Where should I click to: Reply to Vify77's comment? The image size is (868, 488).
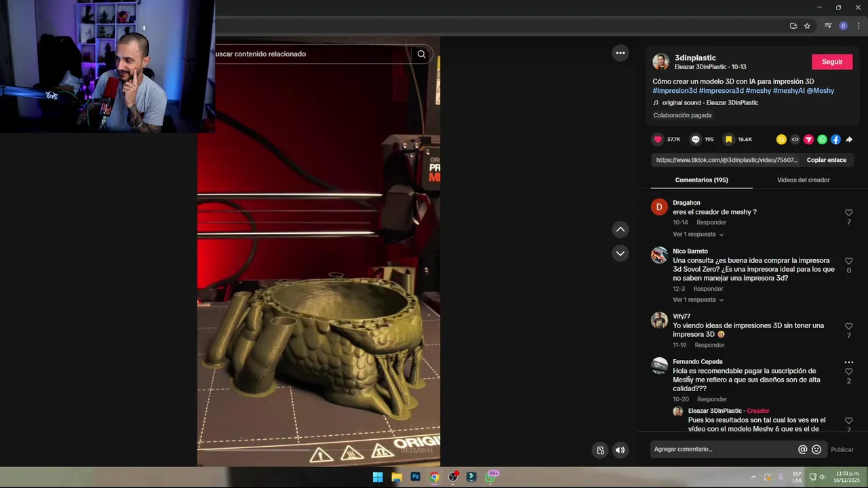[709, 345]
